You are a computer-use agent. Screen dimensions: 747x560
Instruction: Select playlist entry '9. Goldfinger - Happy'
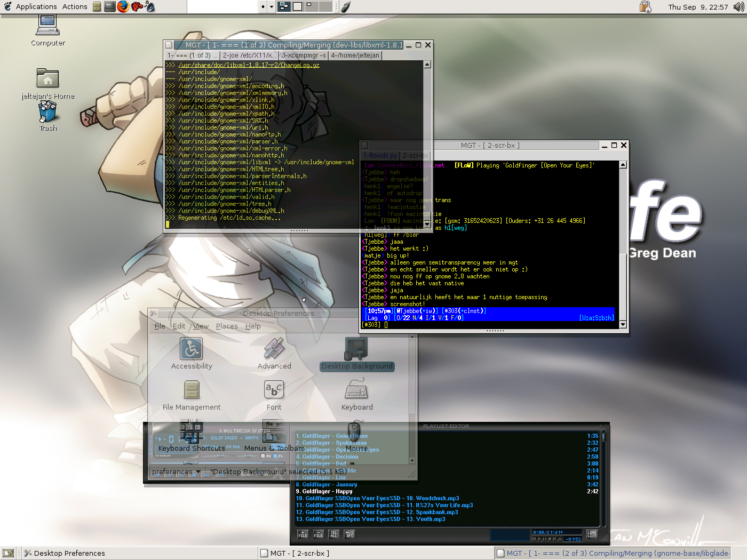tap(447, 491)
